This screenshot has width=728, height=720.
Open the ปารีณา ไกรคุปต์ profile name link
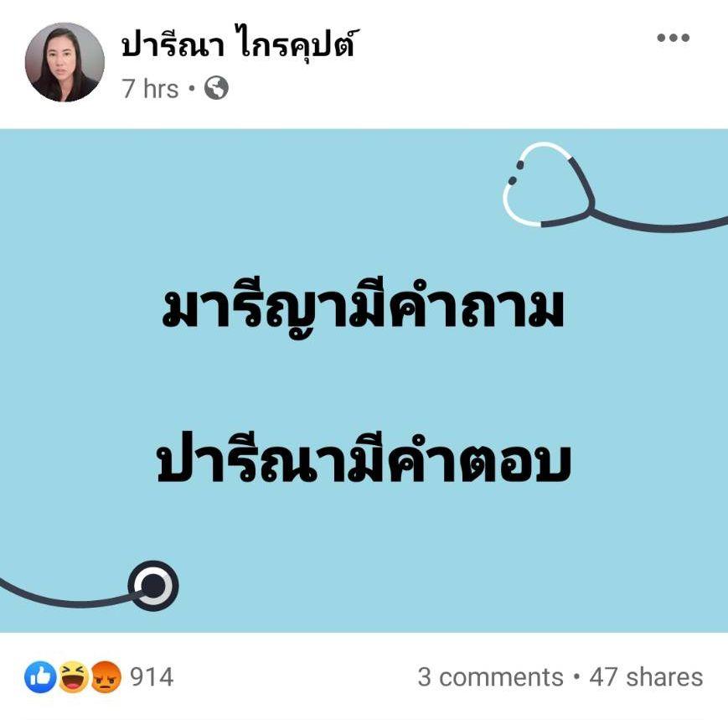(x=240, y=44)
